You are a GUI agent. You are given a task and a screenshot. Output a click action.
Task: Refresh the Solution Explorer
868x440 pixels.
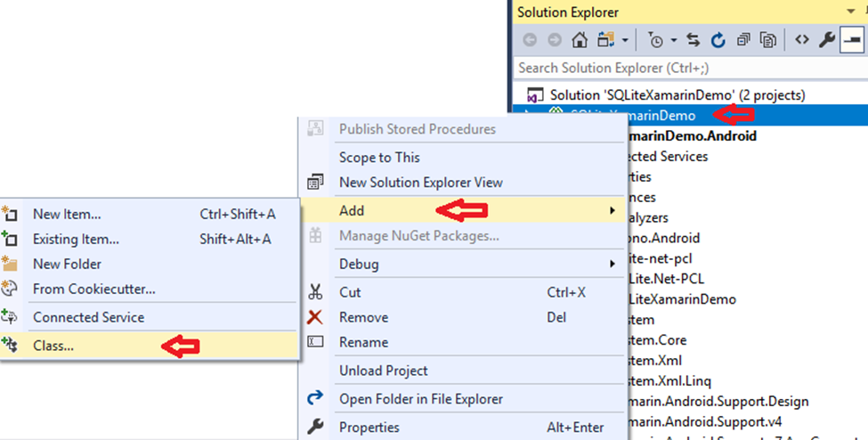pyautogui.click(x=718, y=40)
